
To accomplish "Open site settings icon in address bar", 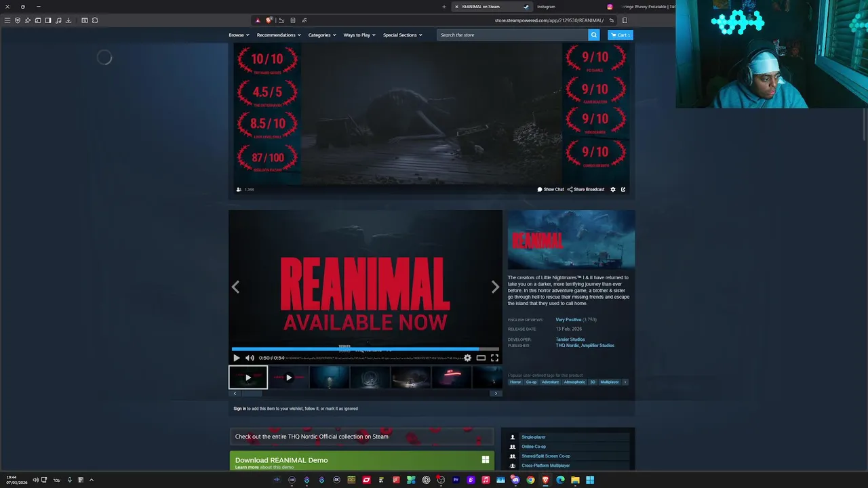I will pyautogui.click(x=611, y=20).
